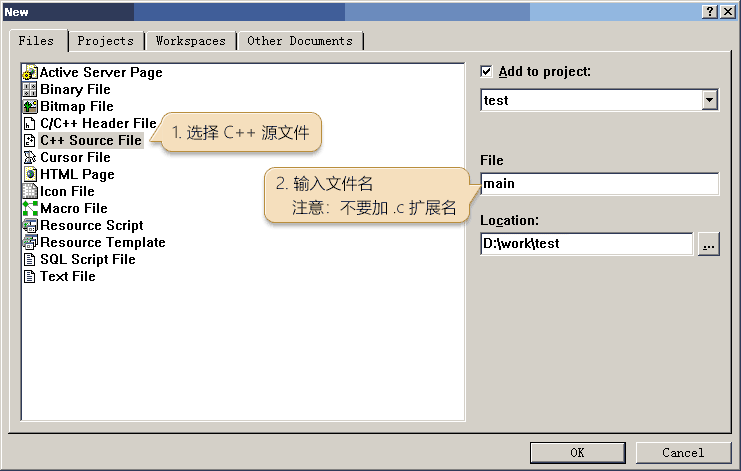
Task: Focus the File name input field
Action: tap(599, 184)
